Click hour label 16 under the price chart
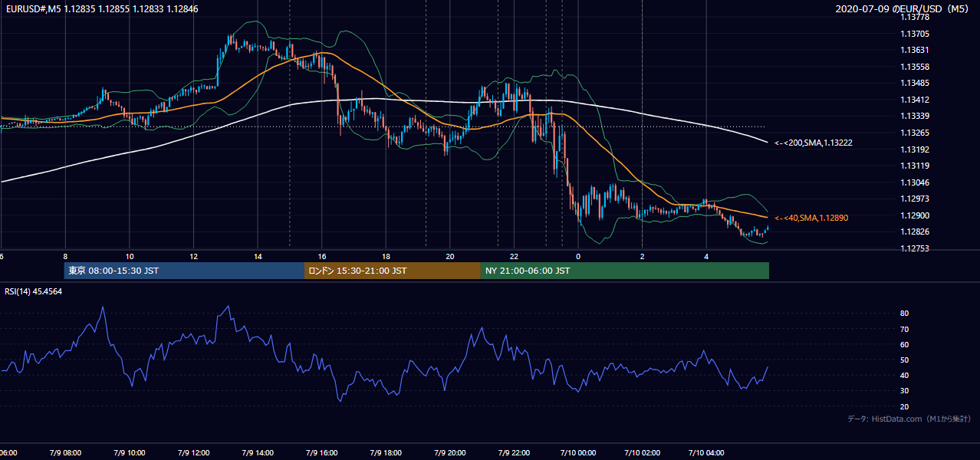980x460 pixels. coord(322,257)
